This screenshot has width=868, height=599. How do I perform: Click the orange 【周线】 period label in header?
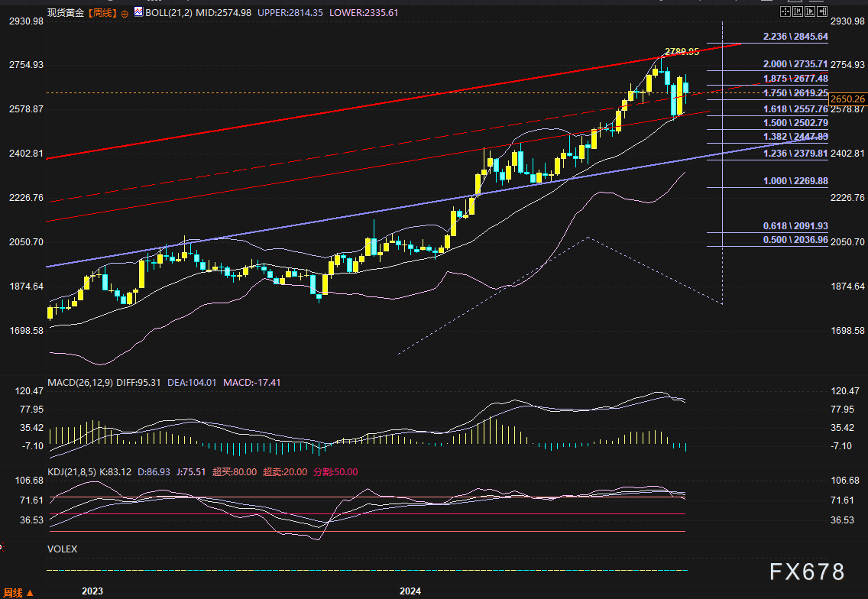coord(102,13)
